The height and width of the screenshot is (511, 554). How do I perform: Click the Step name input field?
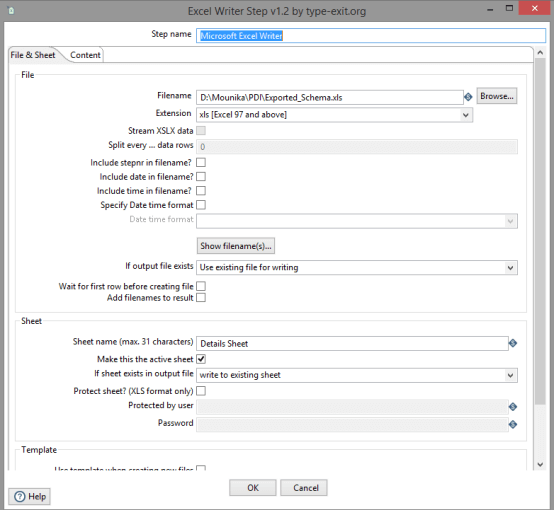click(x=371, y=36)
